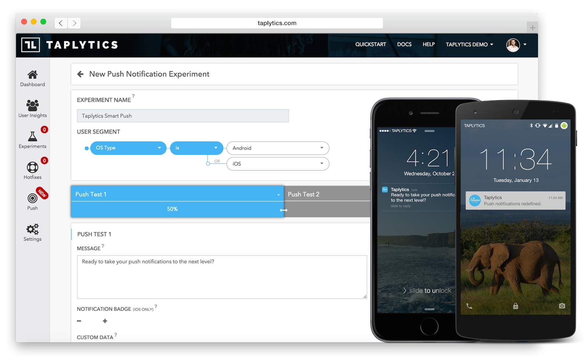
Task: Open the Android value dropdown
Action: (x=278, y=148)
